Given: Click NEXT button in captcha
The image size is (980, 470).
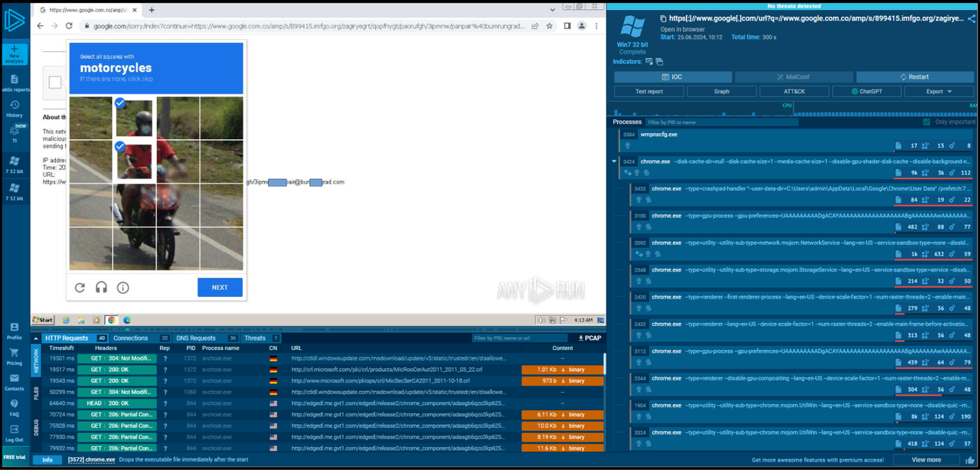Looking at the screenshot, I should coord(220,287).
